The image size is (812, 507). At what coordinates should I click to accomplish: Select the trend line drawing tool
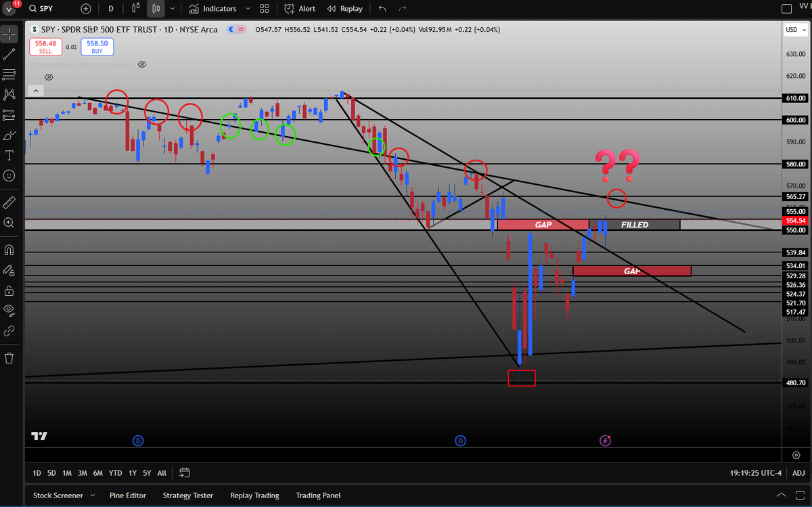9,53
